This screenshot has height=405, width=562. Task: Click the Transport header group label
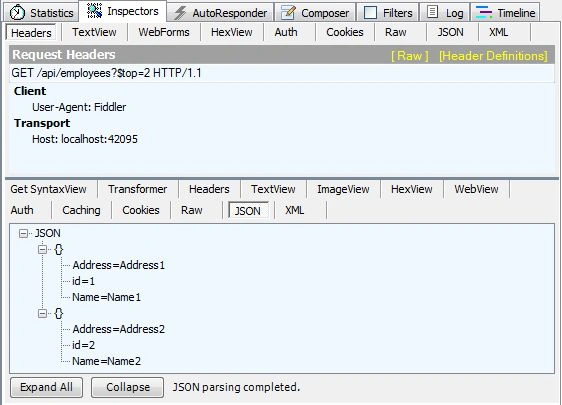pos(42,123)
